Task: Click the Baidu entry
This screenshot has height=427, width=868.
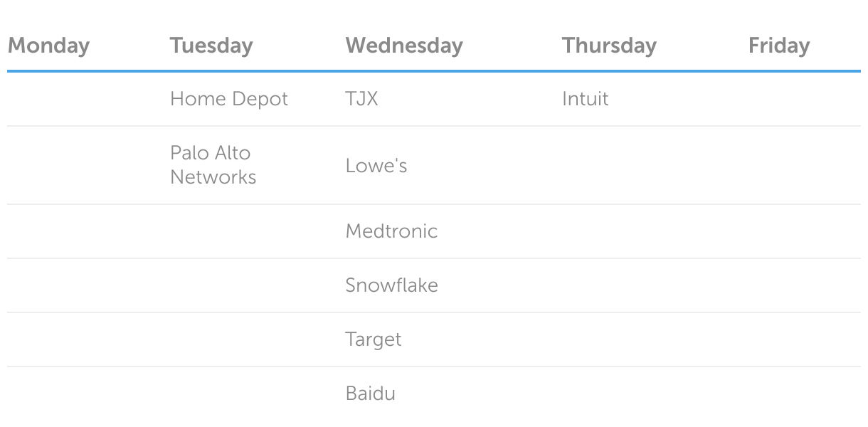Action: click(370, 394)
